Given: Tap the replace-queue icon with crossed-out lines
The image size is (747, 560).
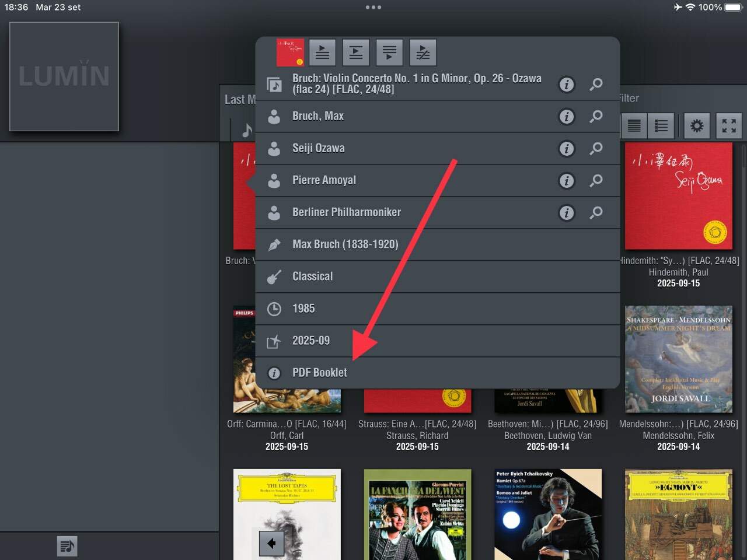Looking at the screenshot, I should pos(423,52).
